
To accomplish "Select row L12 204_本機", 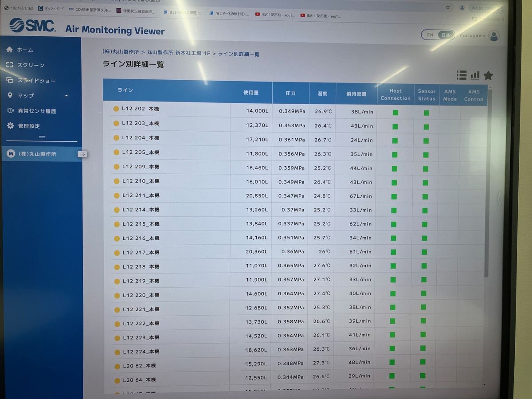I will [297, 139].
